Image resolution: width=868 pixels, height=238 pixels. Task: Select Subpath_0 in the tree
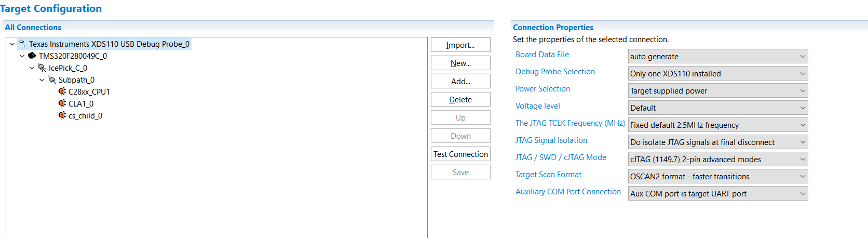tap(76, 80)
